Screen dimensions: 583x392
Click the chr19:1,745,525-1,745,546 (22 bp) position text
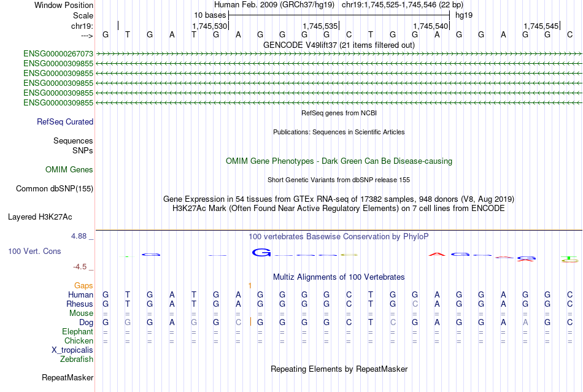point(403,5)
